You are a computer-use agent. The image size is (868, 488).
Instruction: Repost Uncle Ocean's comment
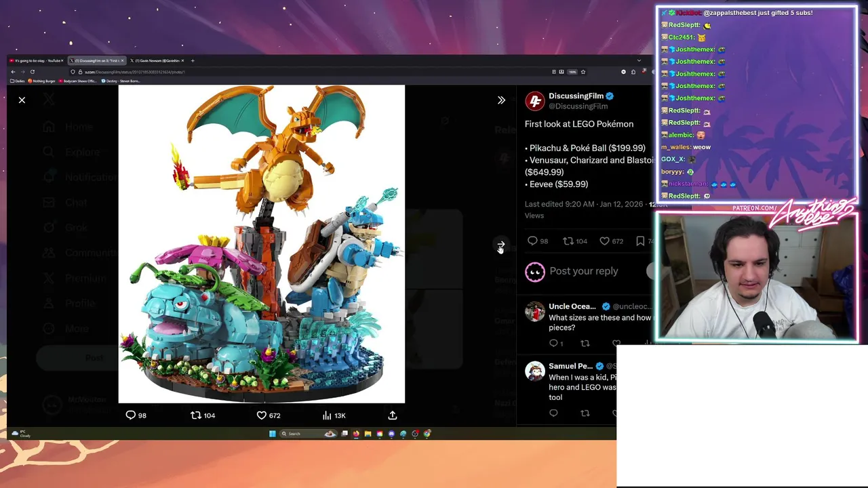point(585,344)
